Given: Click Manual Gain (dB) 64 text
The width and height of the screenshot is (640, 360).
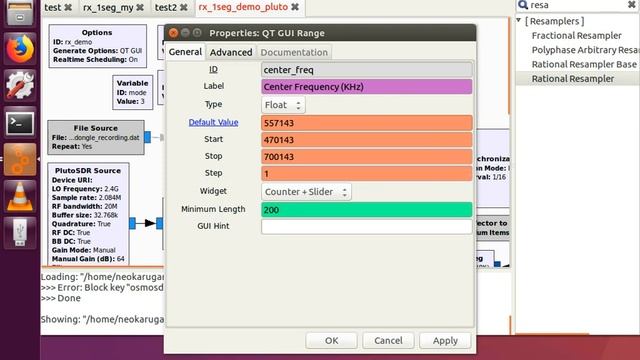Looking at the screenshot, I should tap(88, 259).
